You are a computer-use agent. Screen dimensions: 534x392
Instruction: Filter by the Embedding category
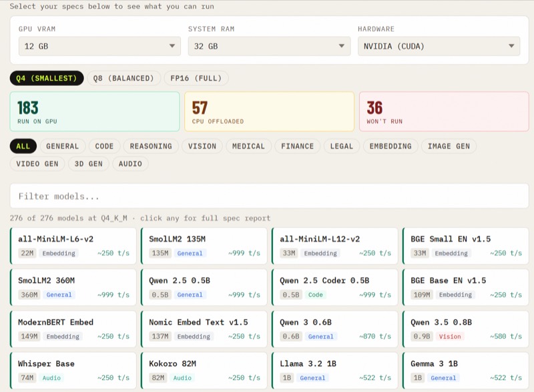390,146
